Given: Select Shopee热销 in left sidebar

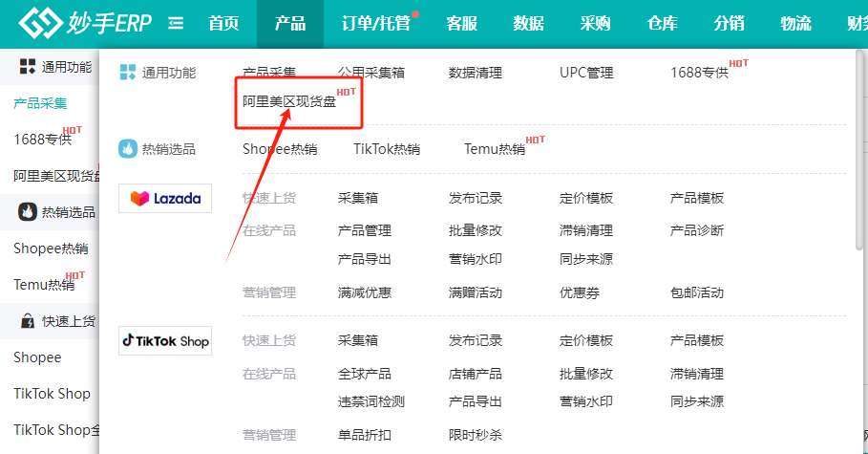Looking at the screenshot, I should pyautogui.click(x=51, y=249).
